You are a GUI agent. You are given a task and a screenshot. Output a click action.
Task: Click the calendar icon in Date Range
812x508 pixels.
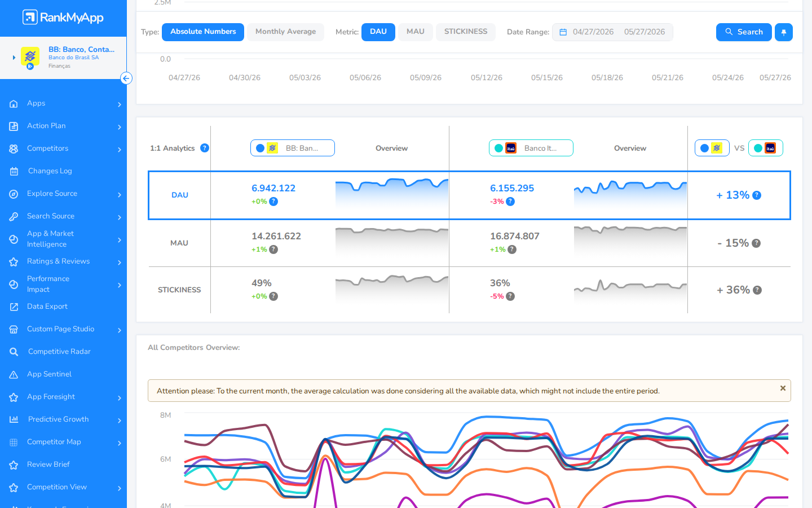(x=563, y=32)
